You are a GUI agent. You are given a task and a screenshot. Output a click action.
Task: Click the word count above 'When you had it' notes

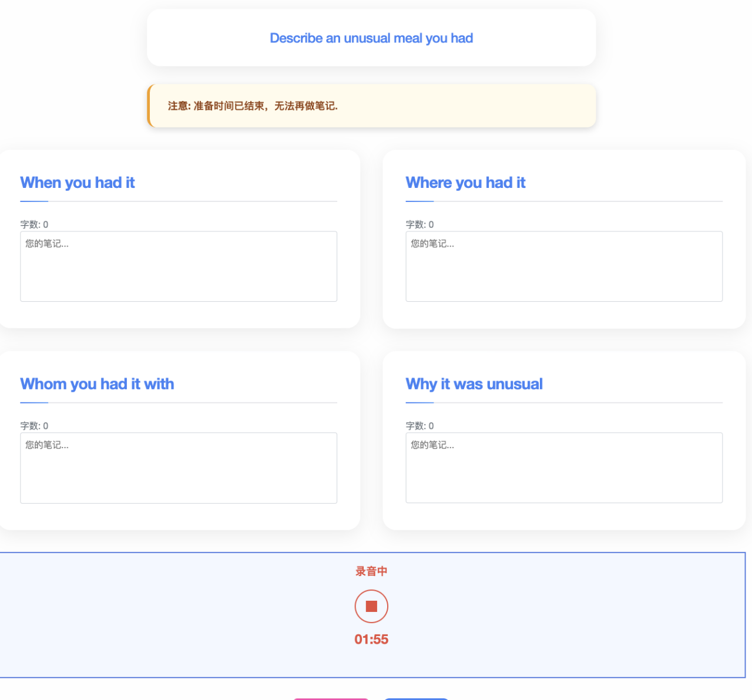(34, 224)
